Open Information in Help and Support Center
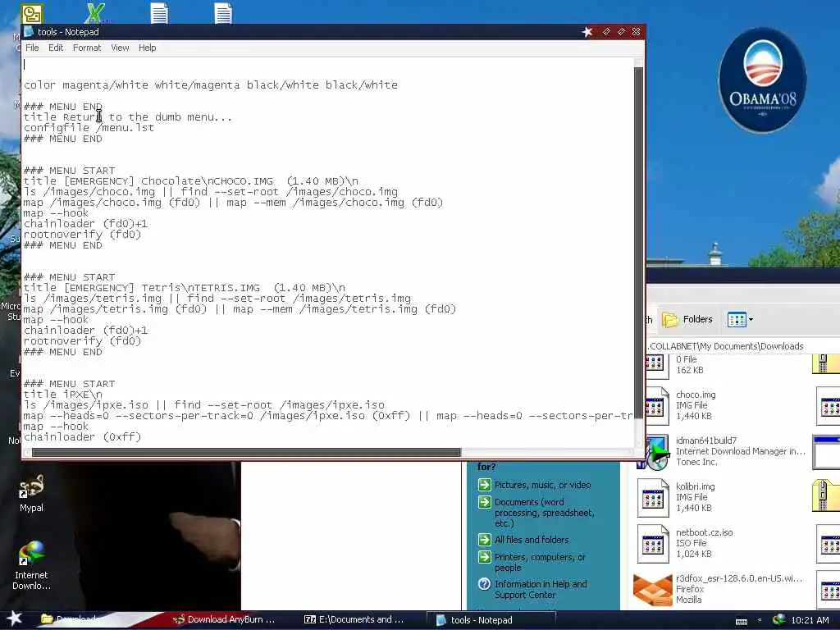This screenshot has height=630, width=840. point(541,589)
